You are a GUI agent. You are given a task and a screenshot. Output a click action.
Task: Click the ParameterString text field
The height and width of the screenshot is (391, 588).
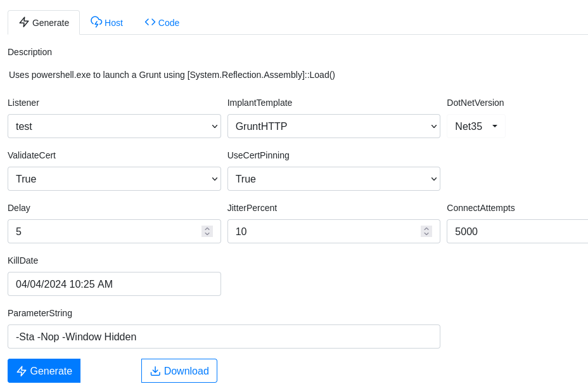tap(224, 337)
